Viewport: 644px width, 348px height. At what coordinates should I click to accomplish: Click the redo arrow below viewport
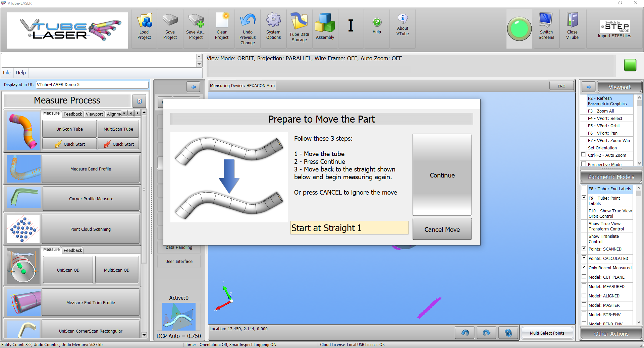(486, 333)
